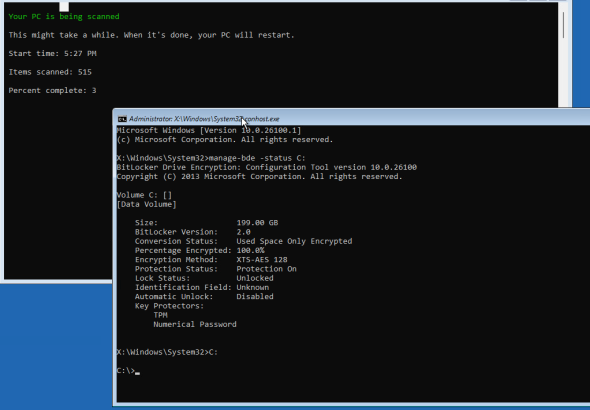Click the 'manage-bde -status C:' command line

click(x=211, y=158)
